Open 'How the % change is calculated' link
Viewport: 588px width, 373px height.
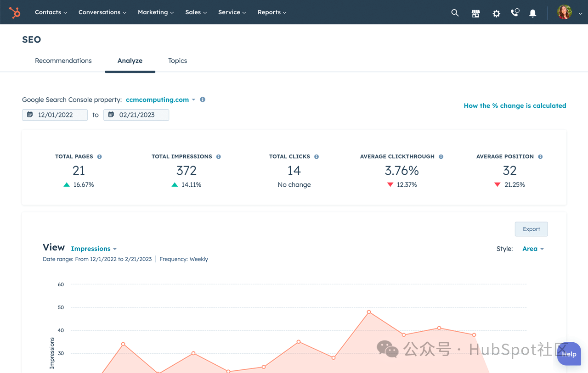point(514,106)
